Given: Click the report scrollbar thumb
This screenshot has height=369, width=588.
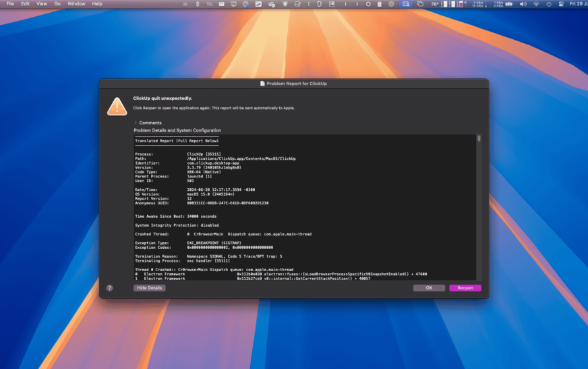Looking at the screenshot, I should (x=479, y=139).
